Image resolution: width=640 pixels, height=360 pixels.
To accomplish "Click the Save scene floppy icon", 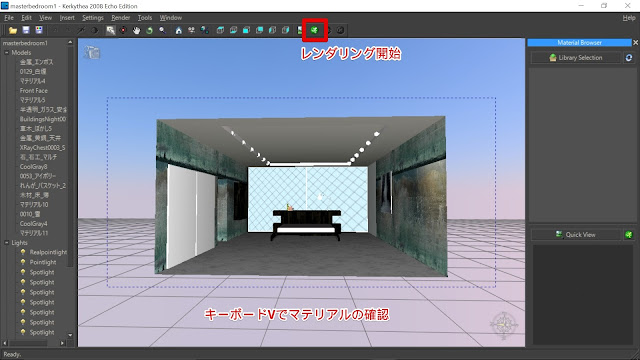I will pos(26,30).
